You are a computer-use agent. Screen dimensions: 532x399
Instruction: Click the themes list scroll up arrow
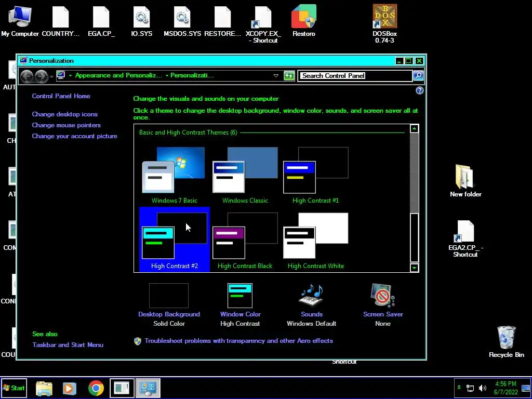pyautogui.click(x=414, y=129)
